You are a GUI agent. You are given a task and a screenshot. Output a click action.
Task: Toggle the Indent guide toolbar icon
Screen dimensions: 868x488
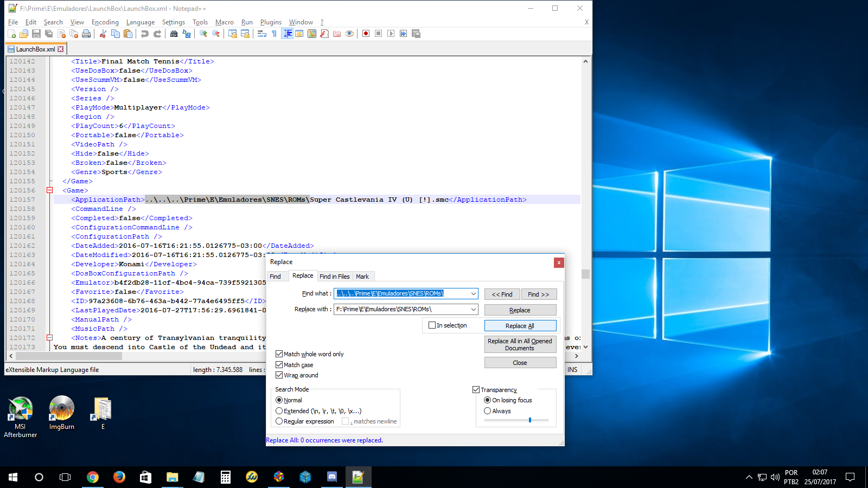288,34
